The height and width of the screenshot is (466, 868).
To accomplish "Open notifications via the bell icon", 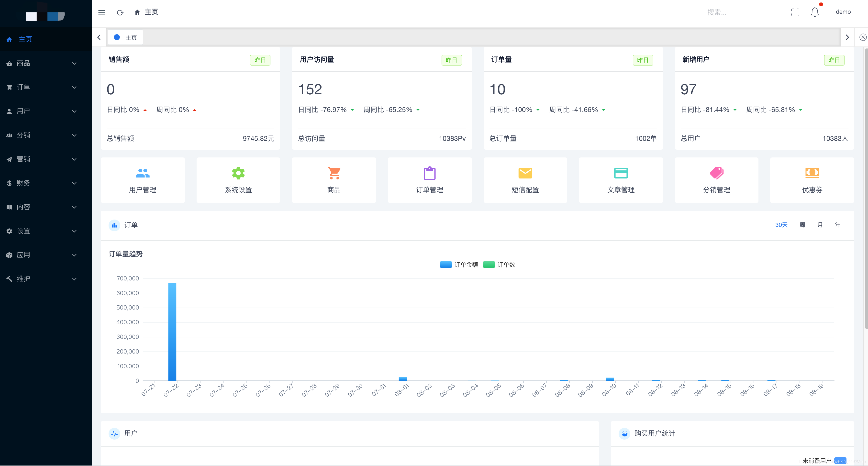I will (814, 12).
